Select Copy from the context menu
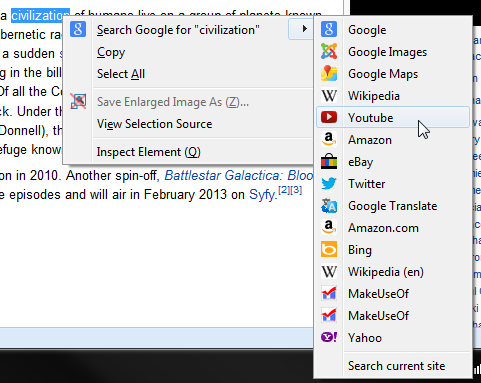Screen dimensions: 481x383 111,52
